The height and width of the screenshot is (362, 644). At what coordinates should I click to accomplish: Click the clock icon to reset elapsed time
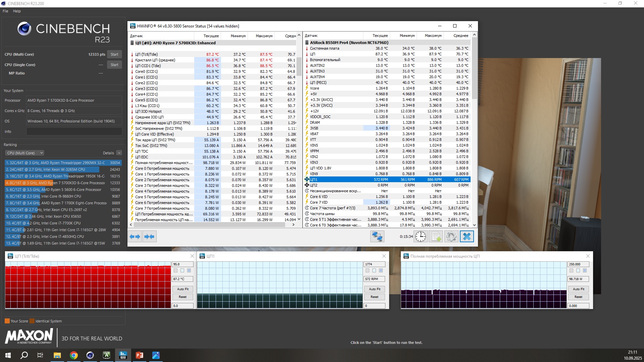420,237
